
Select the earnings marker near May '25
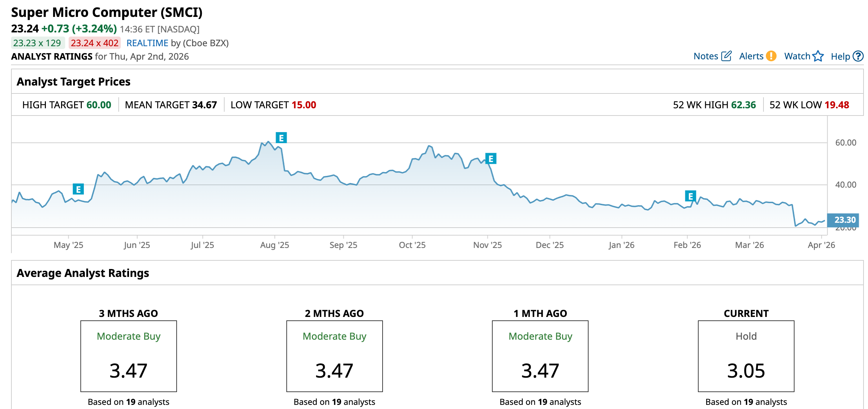tap(78, 189)
